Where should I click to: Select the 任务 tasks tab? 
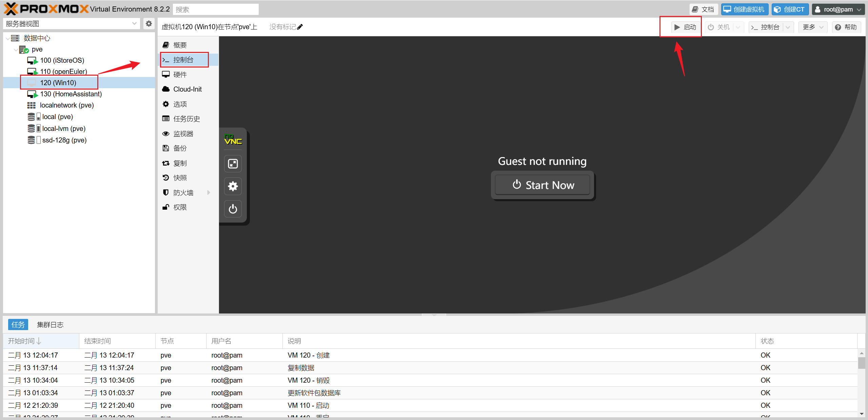(18, 325)
